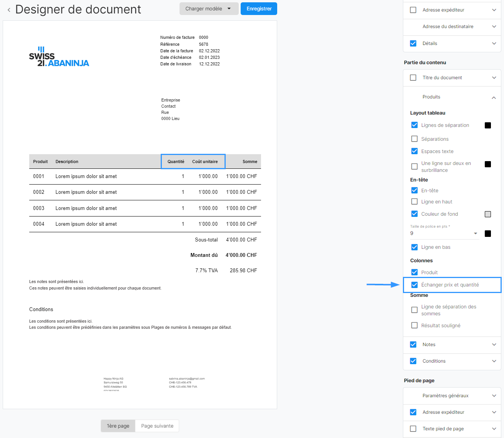Expand the Détails section

point(494,43)
